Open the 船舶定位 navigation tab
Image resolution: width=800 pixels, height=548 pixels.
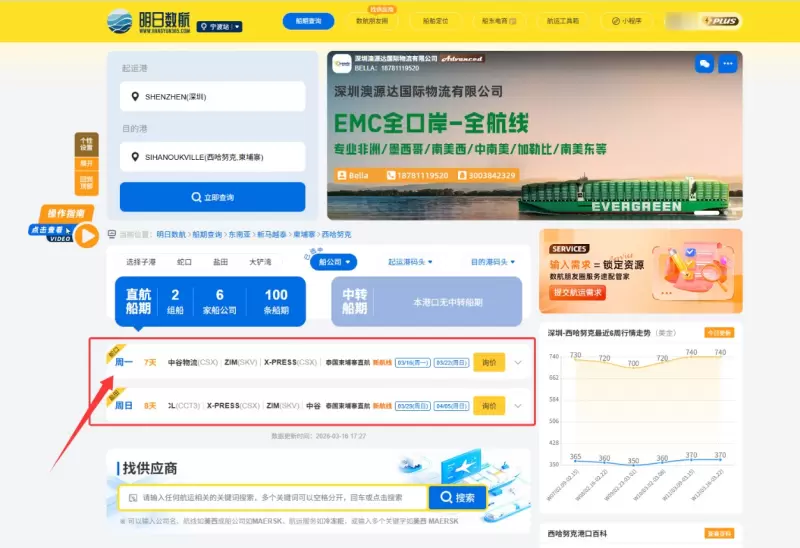[x=436, y=21]
